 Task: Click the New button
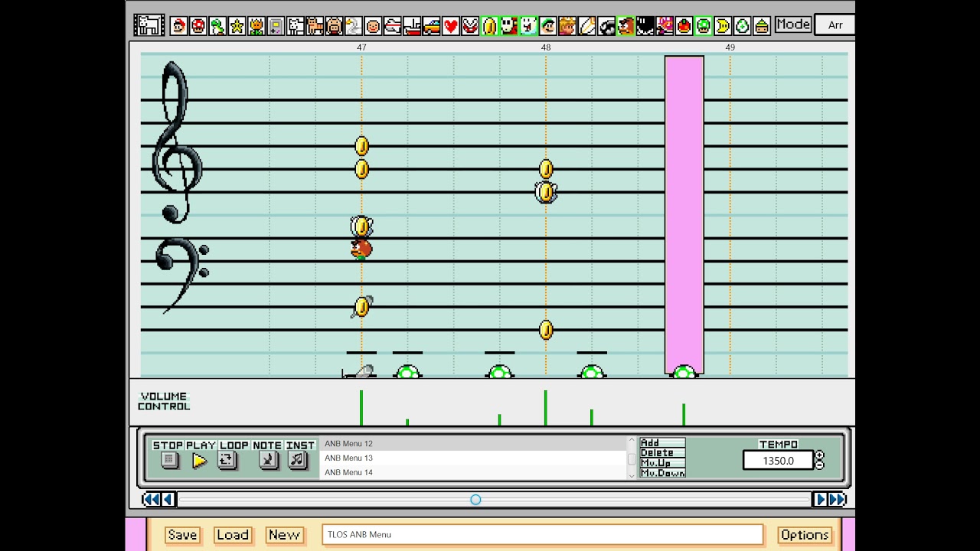click(284, 535)
